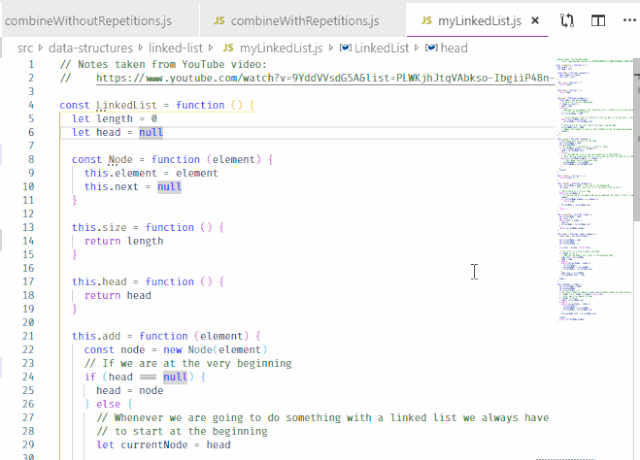This screenshot has height=460, width=640.
Task: Click line number 8 in gutter
Action: pos(31,159)
